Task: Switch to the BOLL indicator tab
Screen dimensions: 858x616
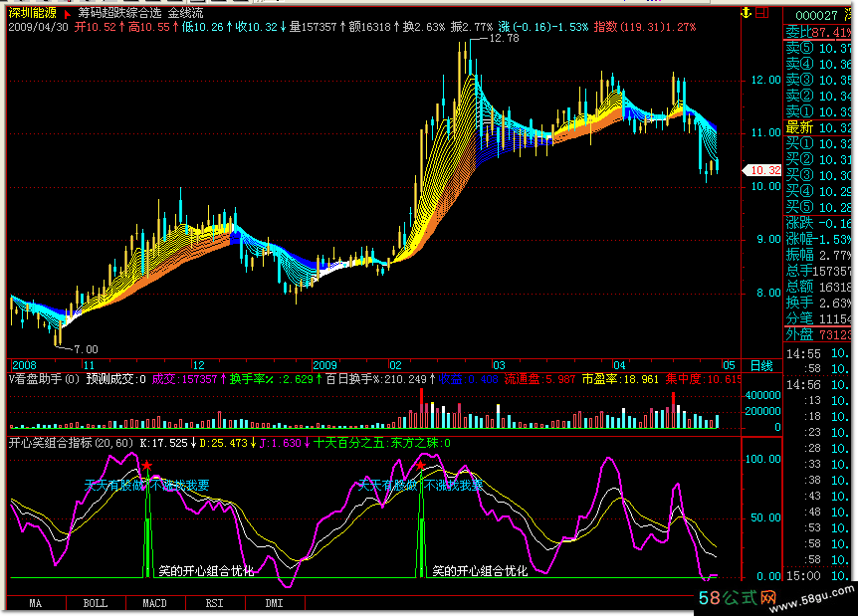Action: (x=95, y=603)
